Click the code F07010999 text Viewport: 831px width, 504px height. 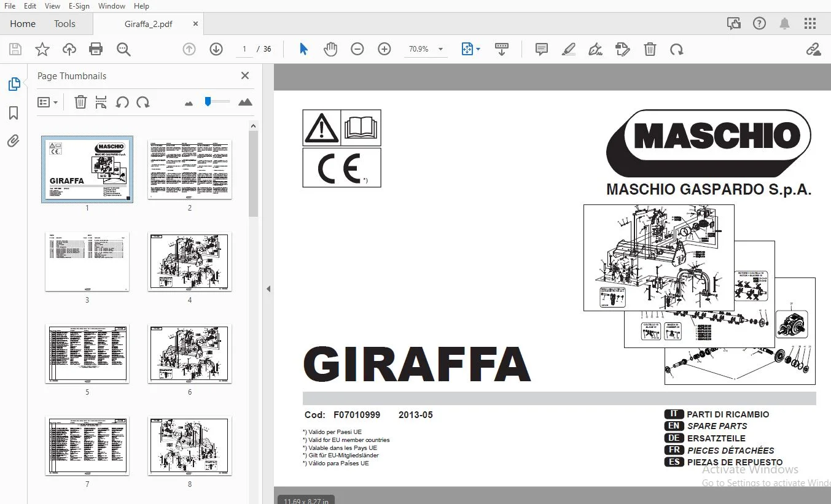point(357,415)
